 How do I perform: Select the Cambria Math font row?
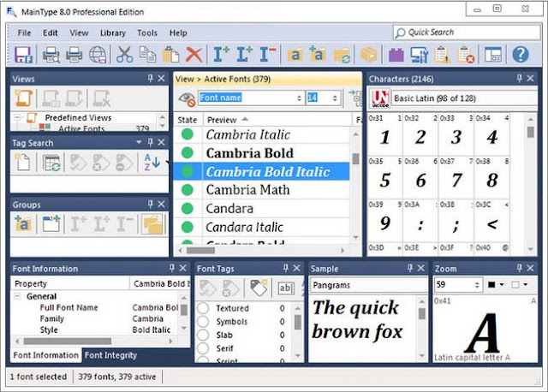pyautogui.click(x=262, y=190)
